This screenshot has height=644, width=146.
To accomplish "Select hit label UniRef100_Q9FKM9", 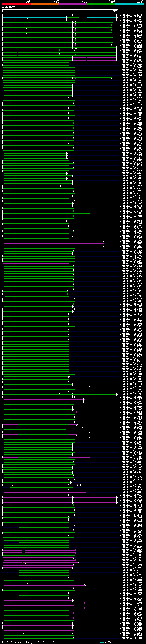I will (x=131, y=263).
